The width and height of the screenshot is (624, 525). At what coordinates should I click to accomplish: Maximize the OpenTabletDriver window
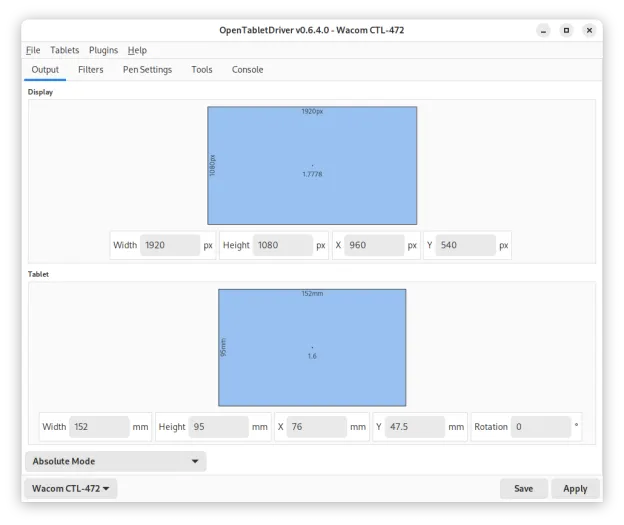tap(566, 30)
